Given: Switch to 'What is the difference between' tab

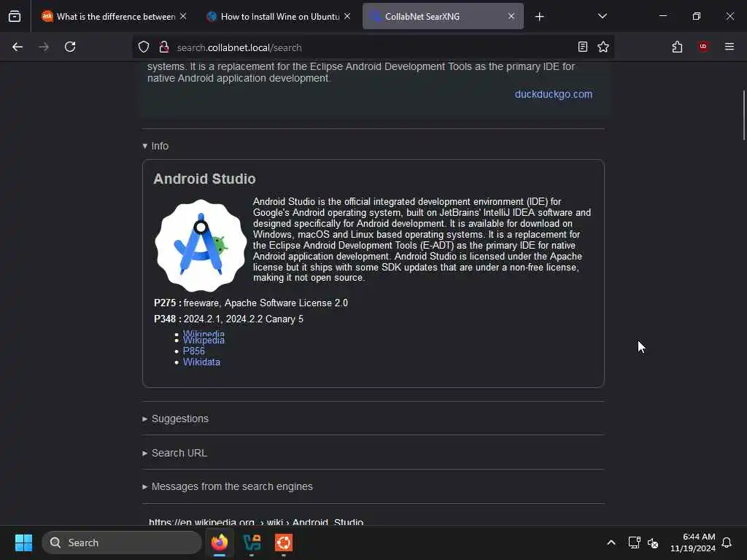Looking at the screenshot, I should (113, 16).
